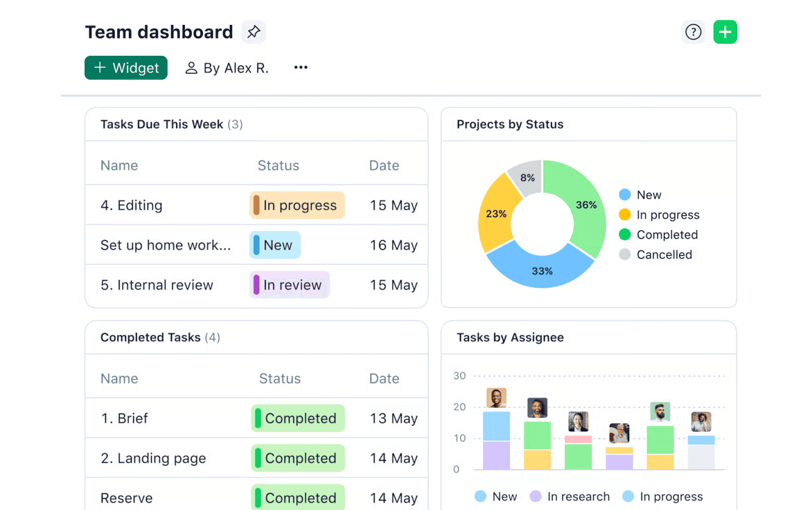Open the help question mark icon

693,31
